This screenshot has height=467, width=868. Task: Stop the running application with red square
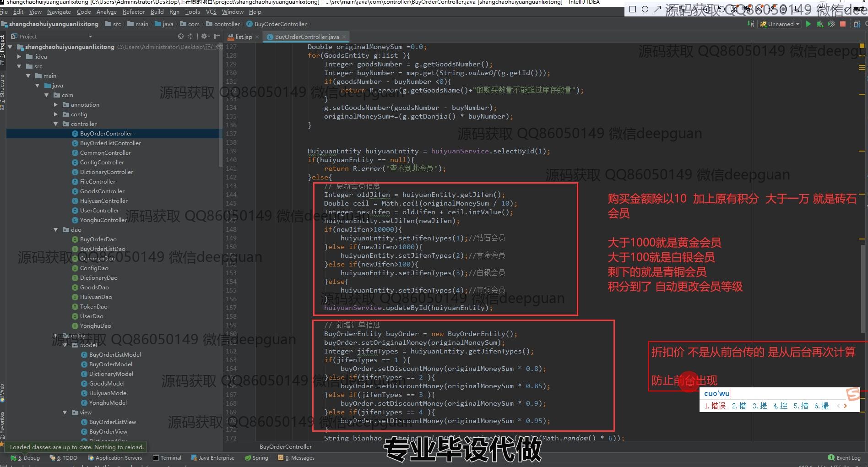point(843,24)
